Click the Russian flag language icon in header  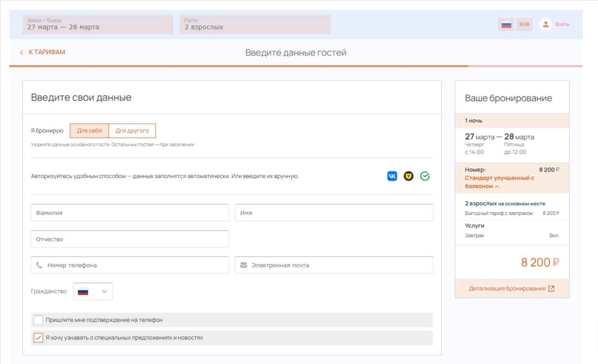[506, 25]
